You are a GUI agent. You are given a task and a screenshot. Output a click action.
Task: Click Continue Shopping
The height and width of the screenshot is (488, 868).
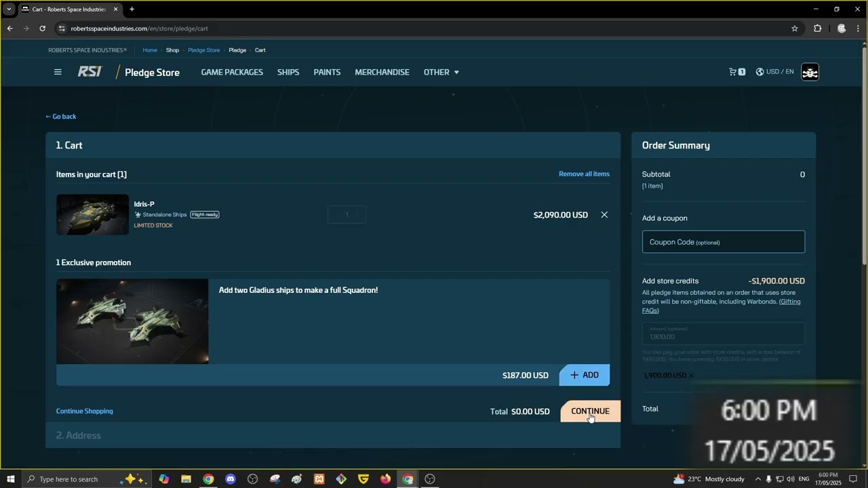(x=84, y=411)
